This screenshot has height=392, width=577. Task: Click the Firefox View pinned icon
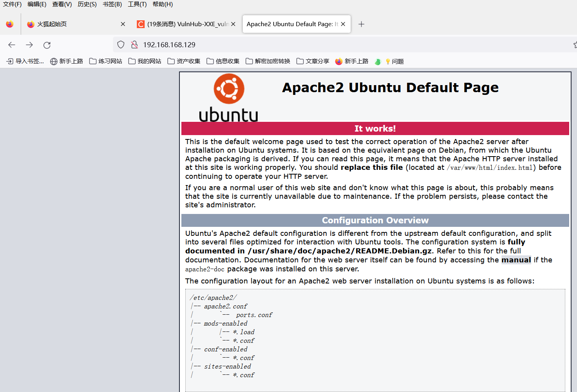(x=10, y=24)
